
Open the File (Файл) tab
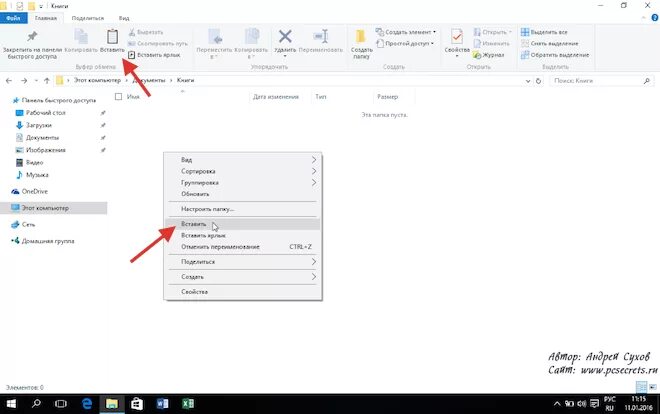pyautogui.click(x=13, y=18)
